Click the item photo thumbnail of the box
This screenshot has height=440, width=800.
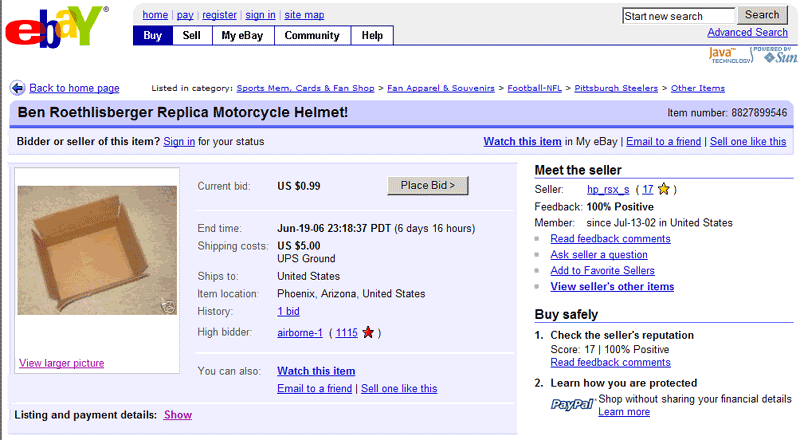(97, 250)
